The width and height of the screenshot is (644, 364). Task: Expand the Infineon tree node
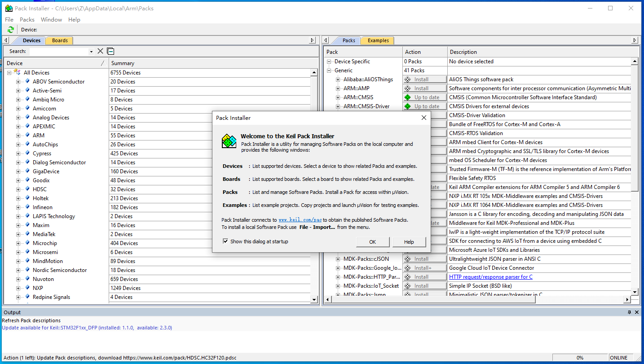pyautogui.click(x=18, y=207)
